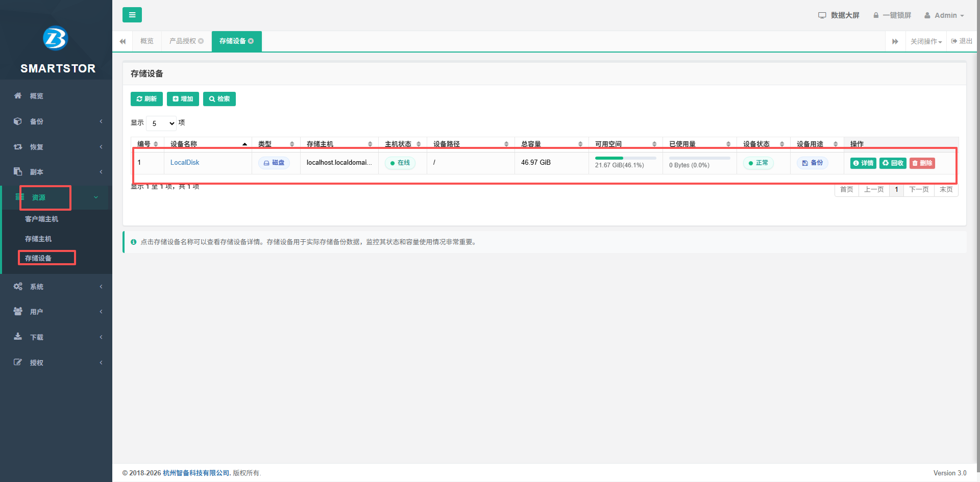This screenshot has width=980, height=482.
Task: Open 概览 in the sidebar
Action: (56, 96)
